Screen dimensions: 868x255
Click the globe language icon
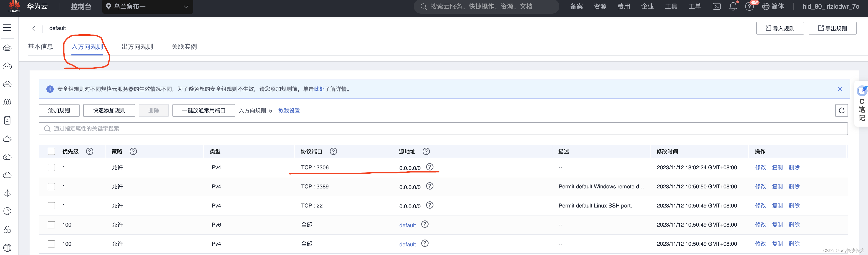pyautogui.click(x=766, y=6)
